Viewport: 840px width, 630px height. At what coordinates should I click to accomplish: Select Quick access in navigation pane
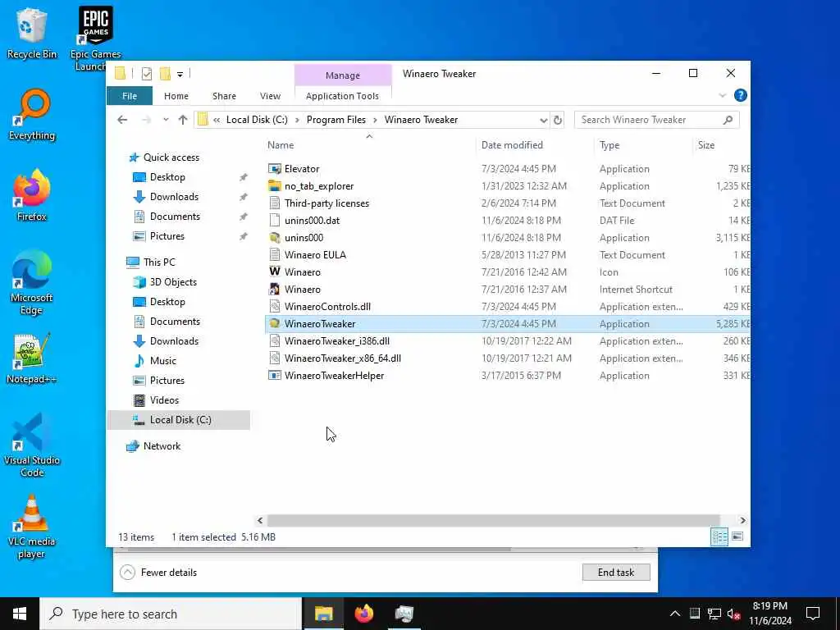click(x=171, y=157)
